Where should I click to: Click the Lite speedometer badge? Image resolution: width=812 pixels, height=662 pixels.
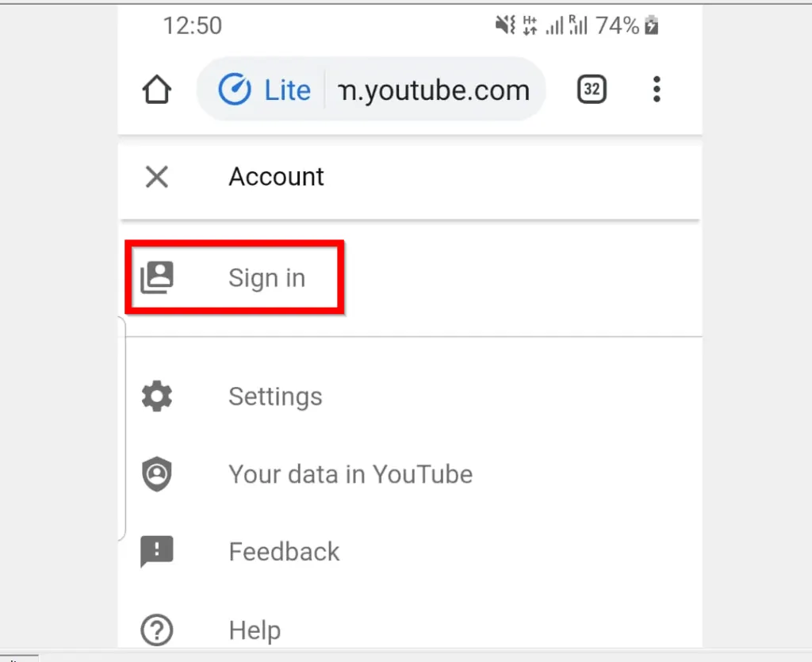coord(266,90)
